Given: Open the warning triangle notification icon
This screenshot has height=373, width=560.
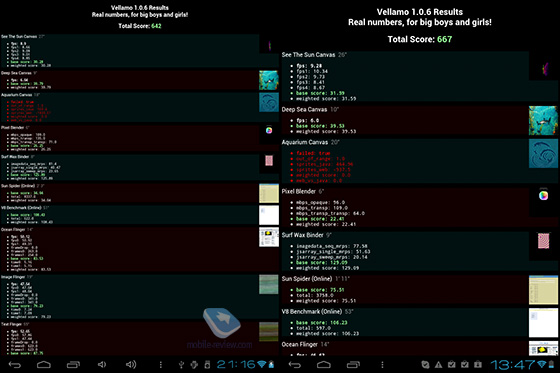Looking at the screenshot, I should coord(438,364).
